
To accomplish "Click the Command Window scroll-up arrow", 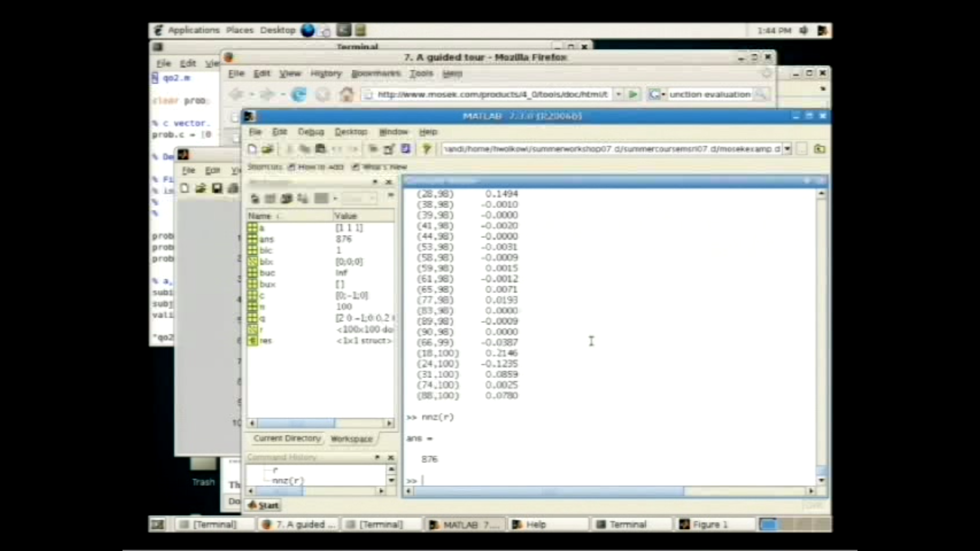I will tap(821, 194).
